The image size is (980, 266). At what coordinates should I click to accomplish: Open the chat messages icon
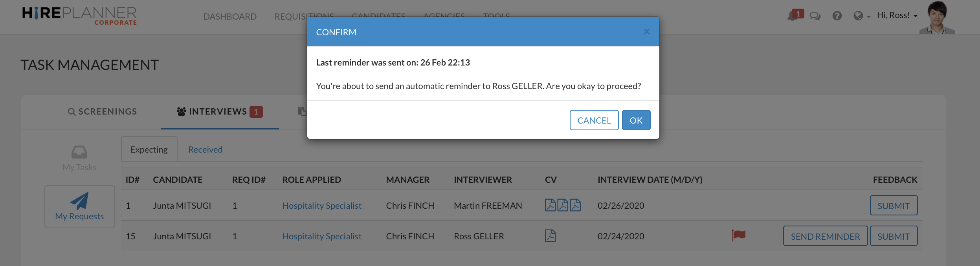[x=815, y=16]
